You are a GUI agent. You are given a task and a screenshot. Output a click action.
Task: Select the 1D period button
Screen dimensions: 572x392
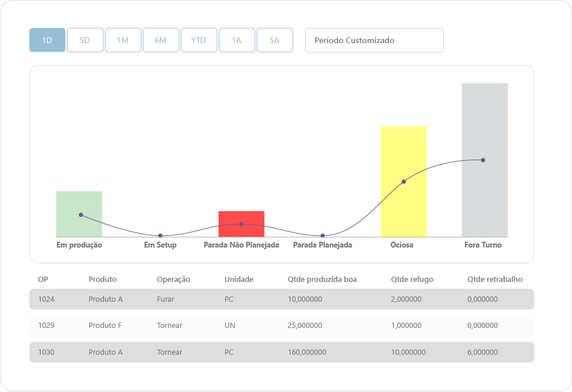point(47,40)
